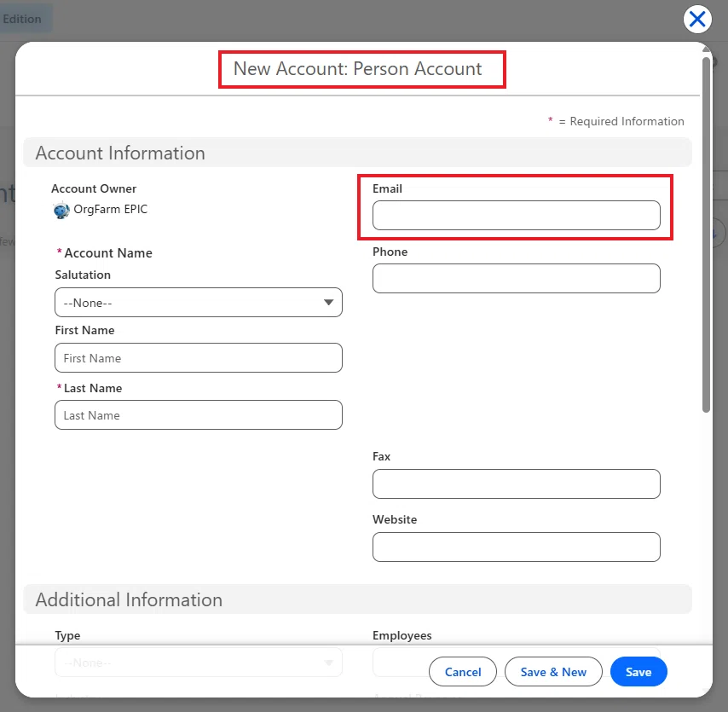
Task: Focus the Email input field
Action: 517,215
